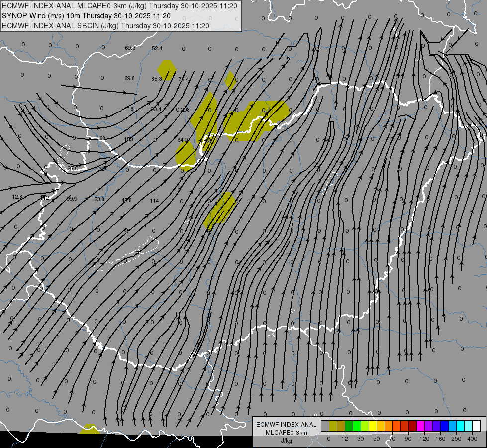This screenshot has width=487, height=448.
Task: Click the map value 69.8
Action: (x=129, y=78)
